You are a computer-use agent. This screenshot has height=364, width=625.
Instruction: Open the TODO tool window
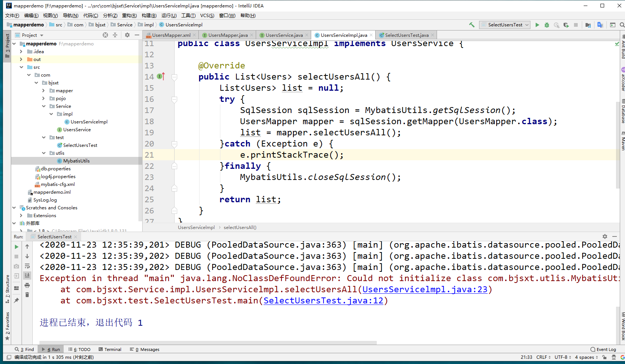[x=79, y=349]
